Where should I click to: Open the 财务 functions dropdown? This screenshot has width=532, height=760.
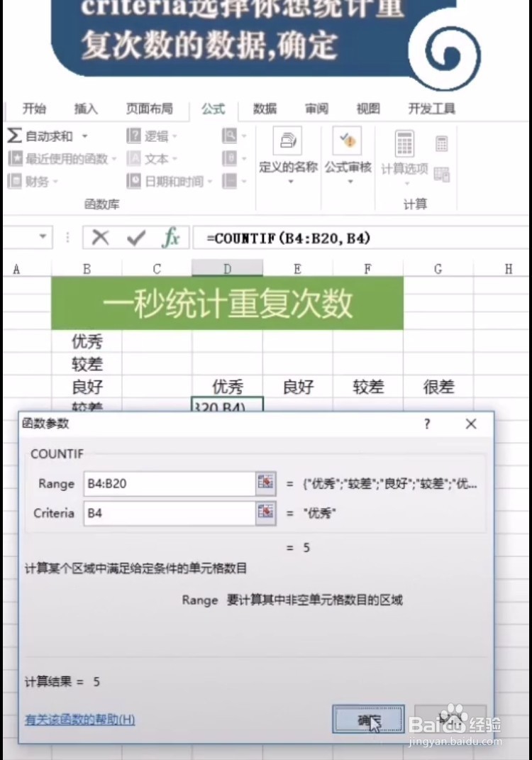33,181
